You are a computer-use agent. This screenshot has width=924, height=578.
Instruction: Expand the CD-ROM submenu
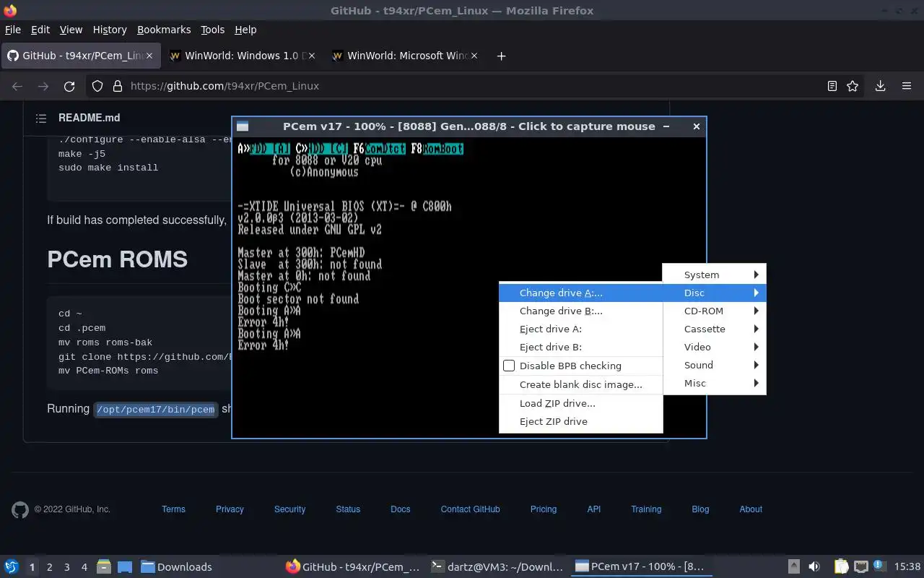click(714, 311)
